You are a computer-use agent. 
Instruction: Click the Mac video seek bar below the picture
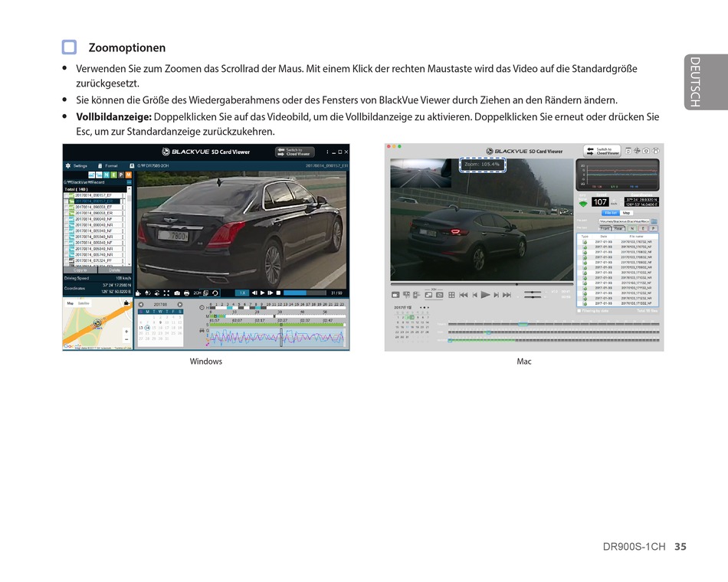(482, 284)
